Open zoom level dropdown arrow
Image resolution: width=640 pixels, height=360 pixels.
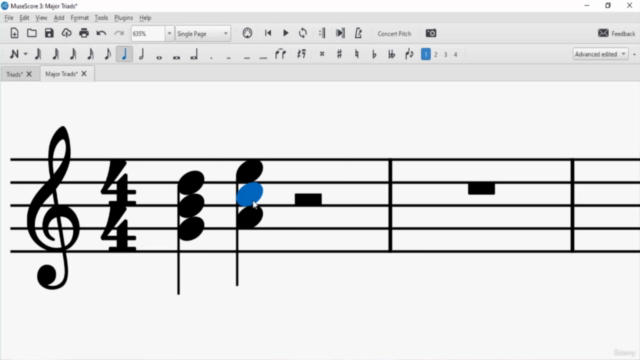click(x=169, y=33)
